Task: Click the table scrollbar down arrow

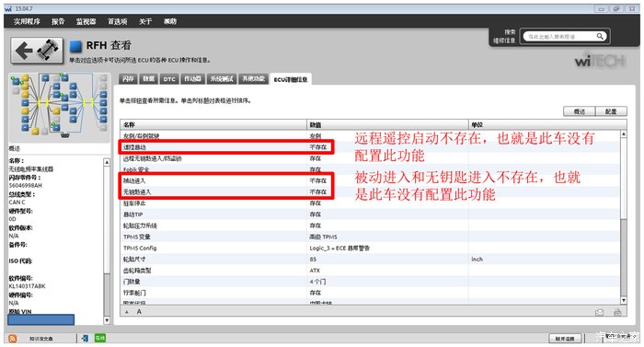Action: (x=624, y=301)
